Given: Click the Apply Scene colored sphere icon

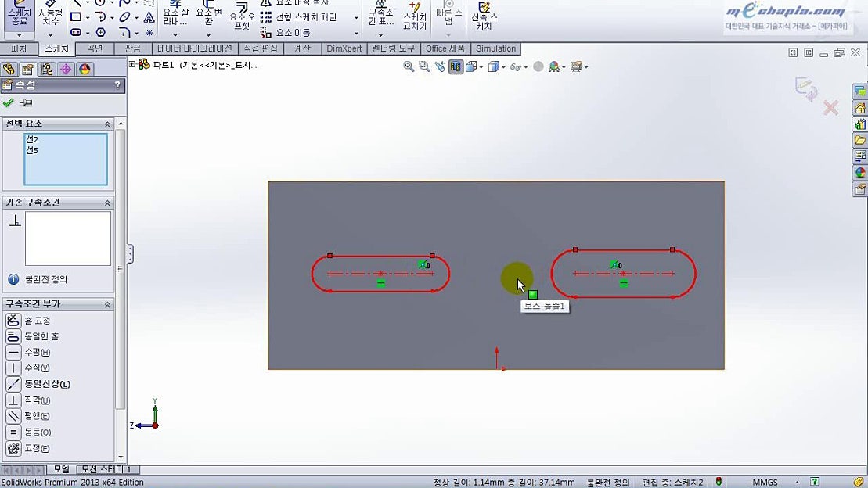Looking at the screenshot, I should click(553, 66).
